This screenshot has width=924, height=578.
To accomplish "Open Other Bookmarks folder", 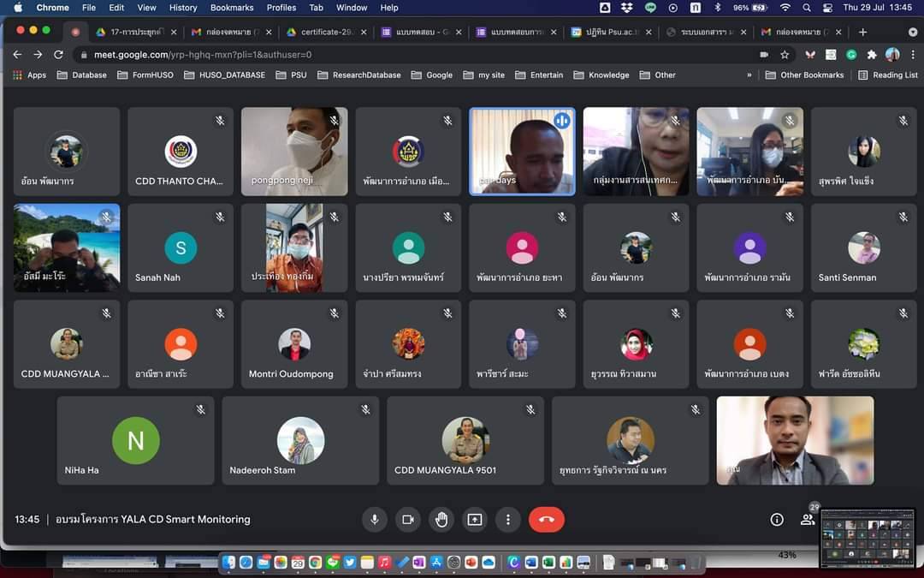I will [x=804, y=74].
